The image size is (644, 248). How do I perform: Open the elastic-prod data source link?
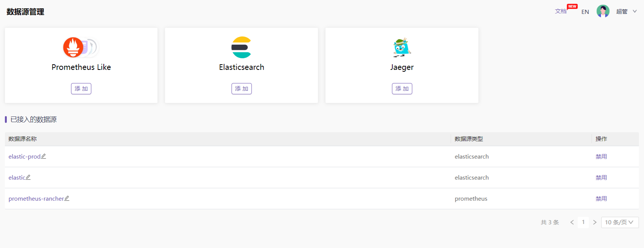[x=23, y=156]
